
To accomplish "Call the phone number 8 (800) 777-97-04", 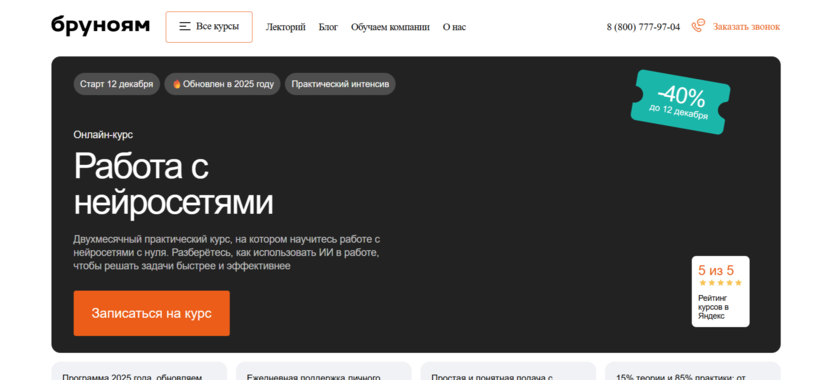I will click(x=643, y=27).
